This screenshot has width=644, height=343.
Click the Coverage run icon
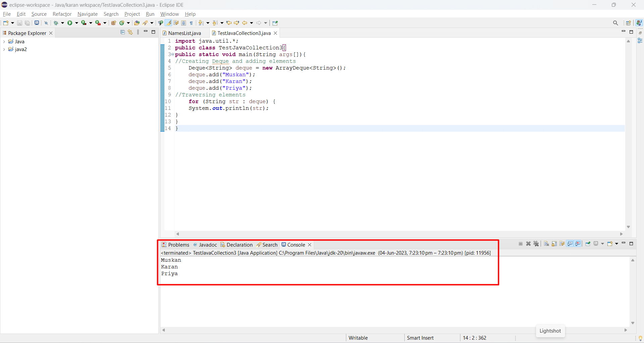(x=84, y=23)
